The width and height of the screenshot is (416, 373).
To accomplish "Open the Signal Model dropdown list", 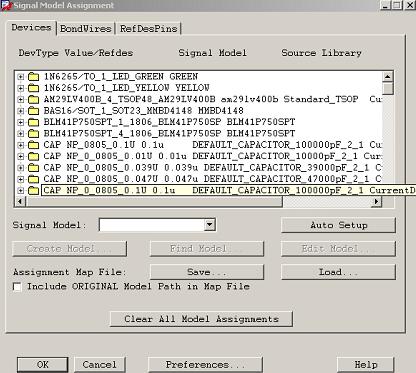I will coord(209,225).
